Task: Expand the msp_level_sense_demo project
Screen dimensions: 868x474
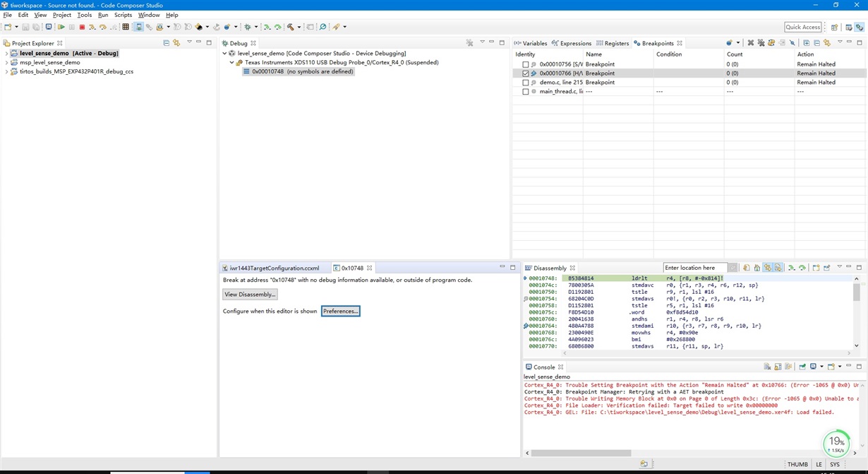Action: (7, 63)
